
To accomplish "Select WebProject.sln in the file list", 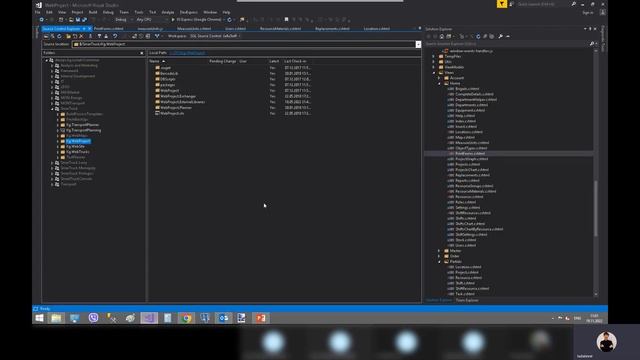I will coord(172,113).
